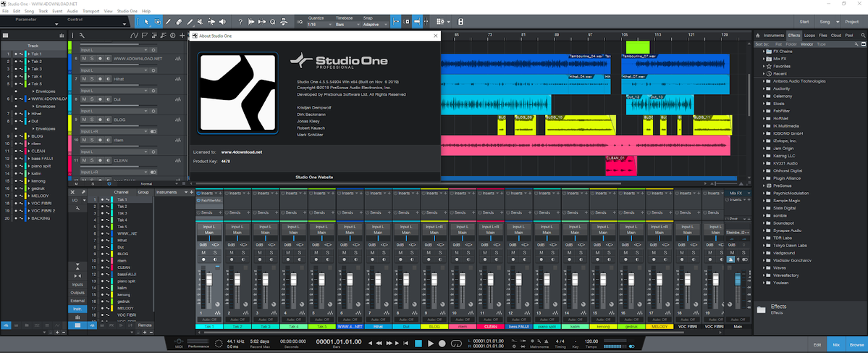This screenshot has height=353, width=868.
Task: Select the Range tool
Action: (x=157, y=22)
